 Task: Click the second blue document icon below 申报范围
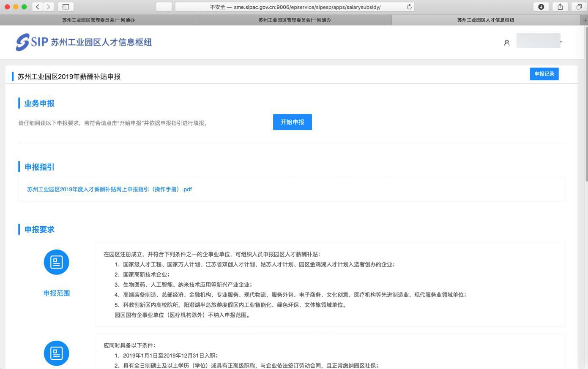pos(57,353)
